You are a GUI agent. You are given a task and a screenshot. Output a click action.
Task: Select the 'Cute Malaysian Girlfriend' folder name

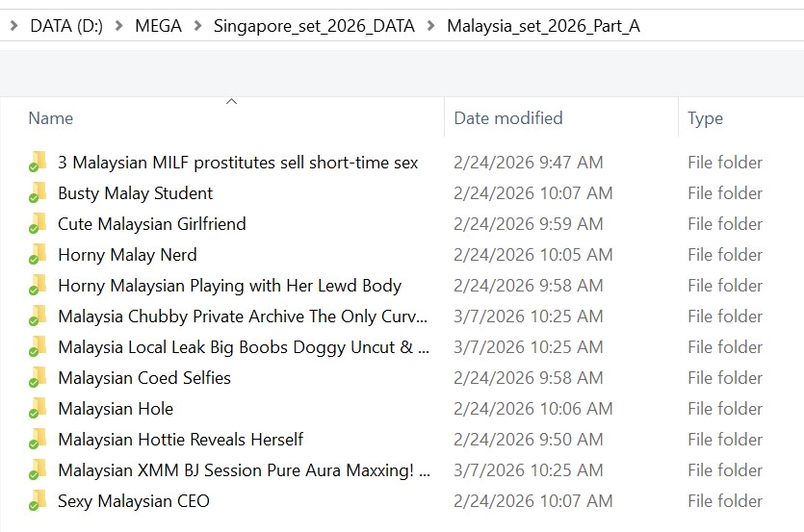[x=152, y=224]
